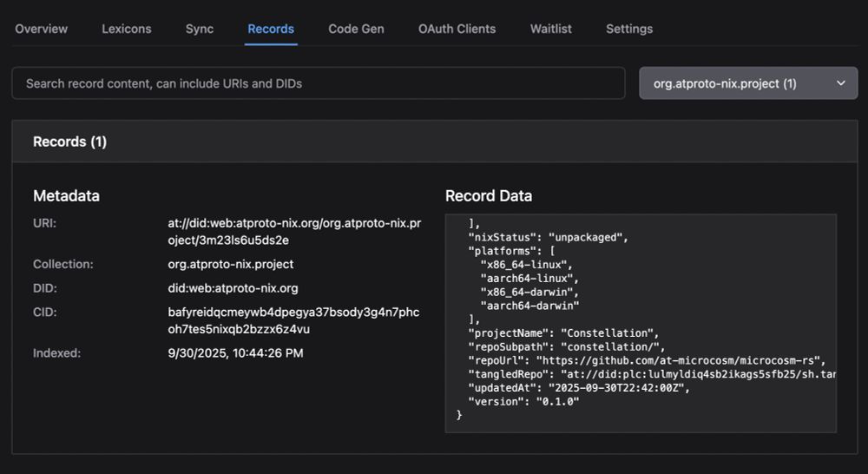Click the tangledRepo at://did:plc line
The image size is (868, 474).
(x=652, y=374)
